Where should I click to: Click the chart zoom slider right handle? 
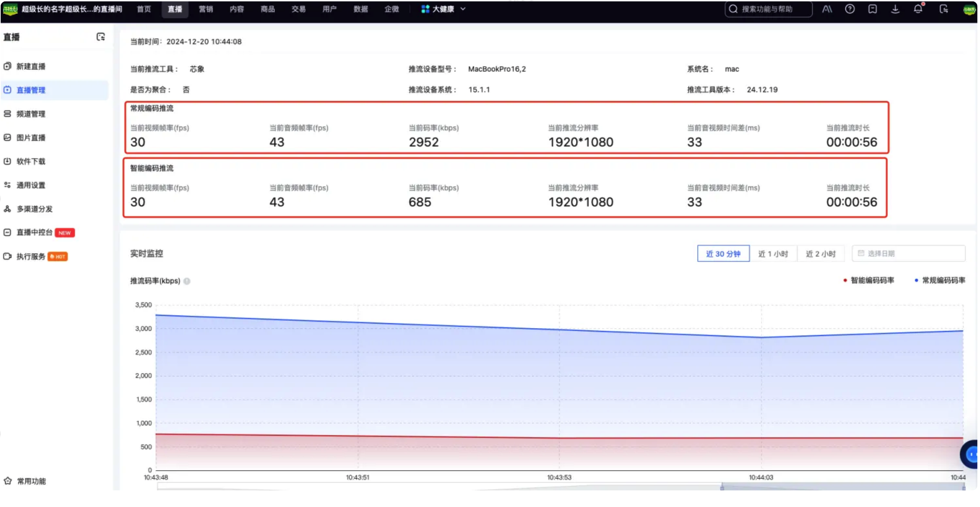click(964, 487)
